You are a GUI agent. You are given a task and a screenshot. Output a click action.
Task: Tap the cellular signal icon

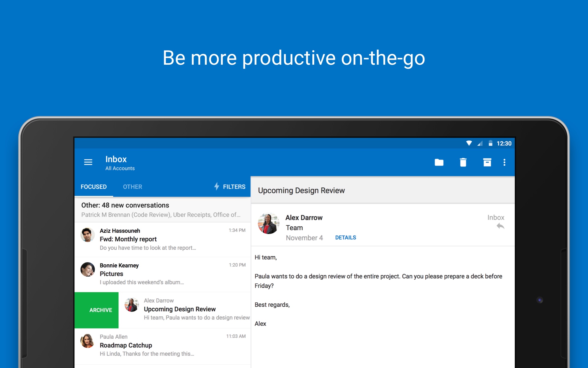click(x=480, y=143)
